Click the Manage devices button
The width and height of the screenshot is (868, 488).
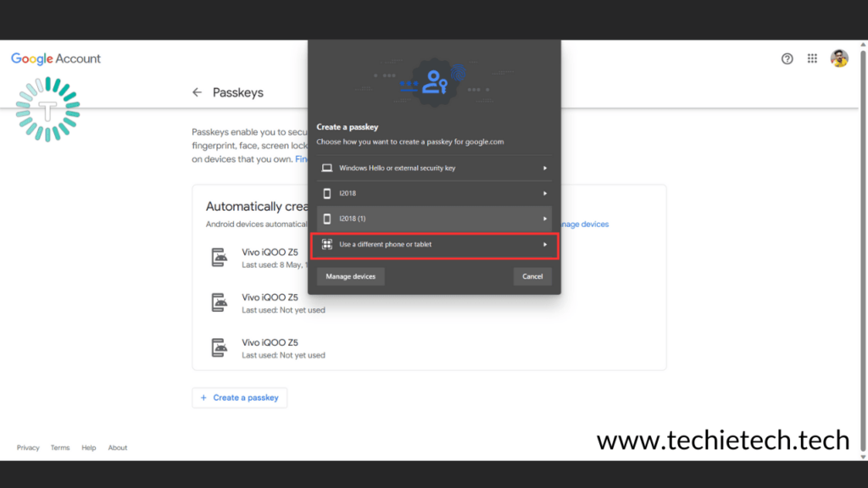tap(350, 276)
